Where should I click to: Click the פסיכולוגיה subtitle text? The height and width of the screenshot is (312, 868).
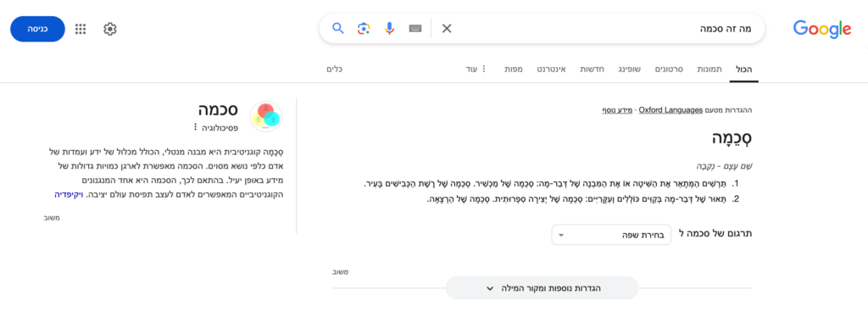[220, 127]
